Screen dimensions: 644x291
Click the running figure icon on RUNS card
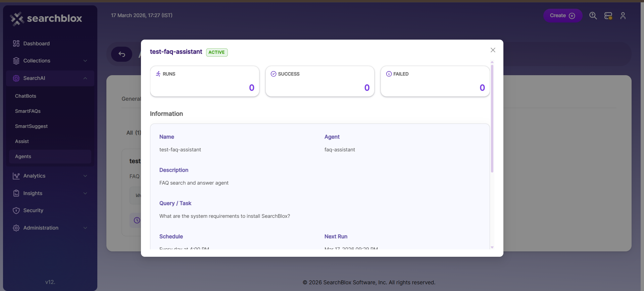(158, 74)
